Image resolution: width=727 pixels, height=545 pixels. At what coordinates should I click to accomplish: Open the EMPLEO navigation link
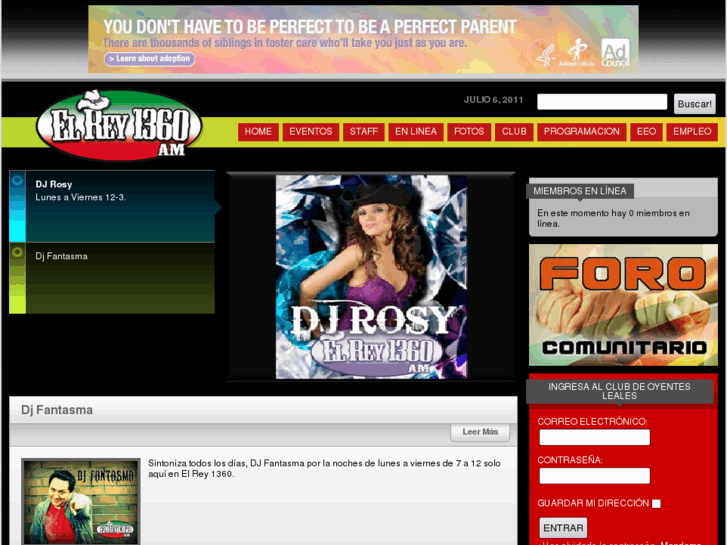(692, 132)
